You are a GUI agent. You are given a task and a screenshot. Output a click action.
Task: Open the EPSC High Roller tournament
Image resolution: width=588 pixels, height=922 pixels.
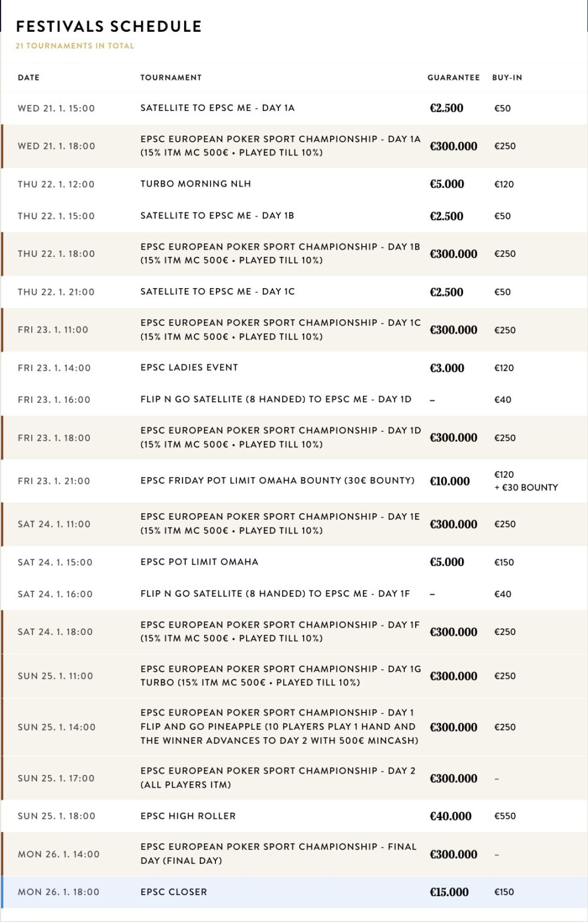[x=188, y=816]
